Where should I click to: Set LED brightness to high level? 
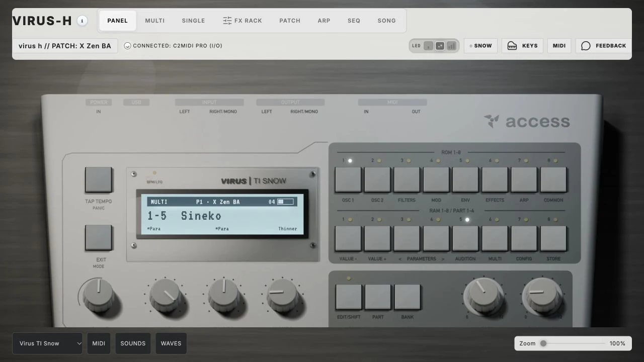coord(451,46)
